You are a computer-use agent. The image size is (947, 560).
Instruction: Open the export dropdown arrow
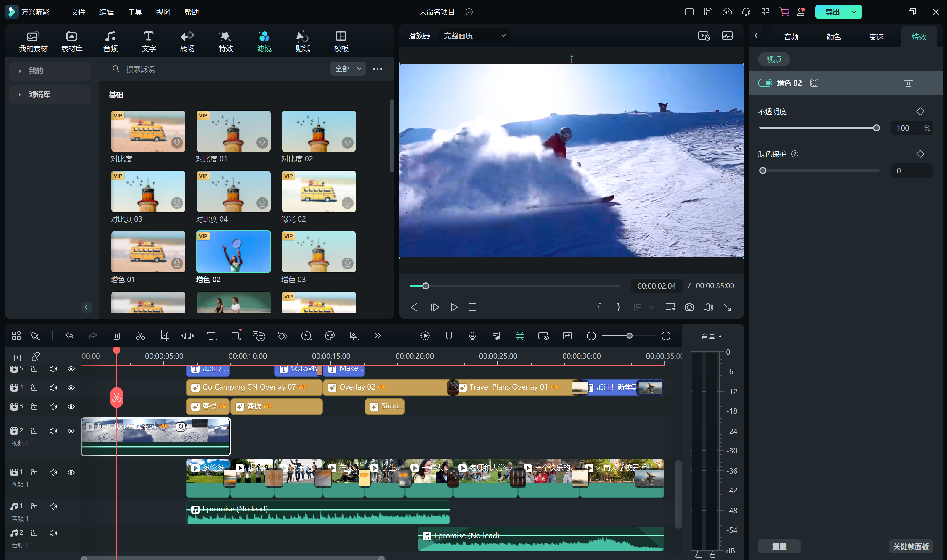click(854, 12)
